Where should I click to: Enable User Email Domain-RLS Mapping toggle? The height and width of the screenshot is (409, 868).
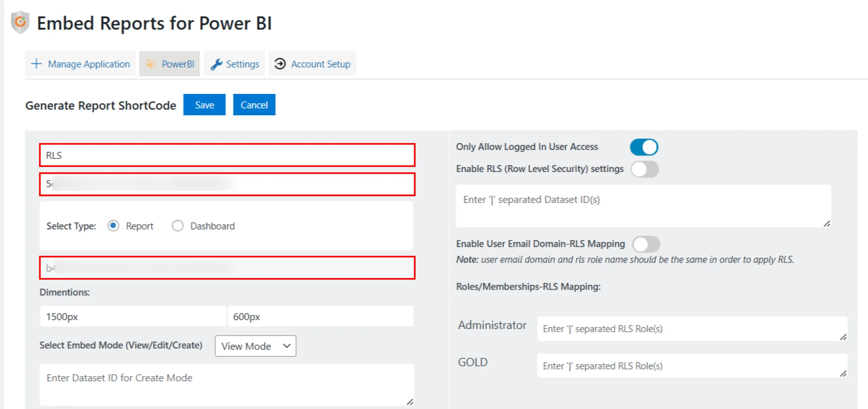646,244
